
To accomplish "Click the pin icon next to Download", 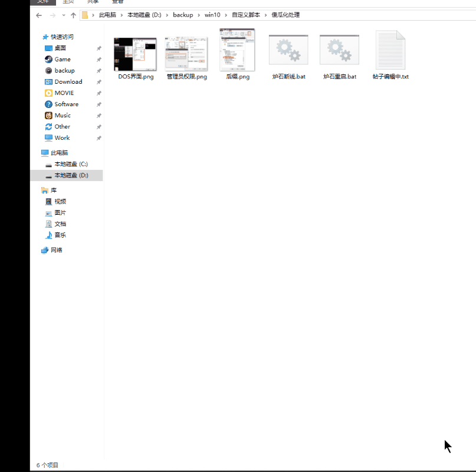I will 99,82.
